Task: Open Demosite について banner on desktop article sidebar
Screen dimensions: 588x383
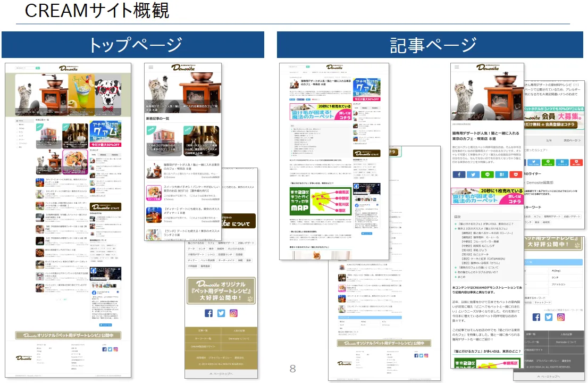Action: click(x=367, y=153)
